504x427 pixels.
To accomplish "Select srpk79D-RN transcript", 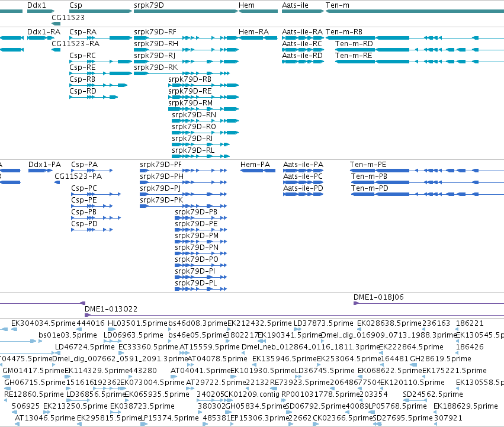I will 205,121.
